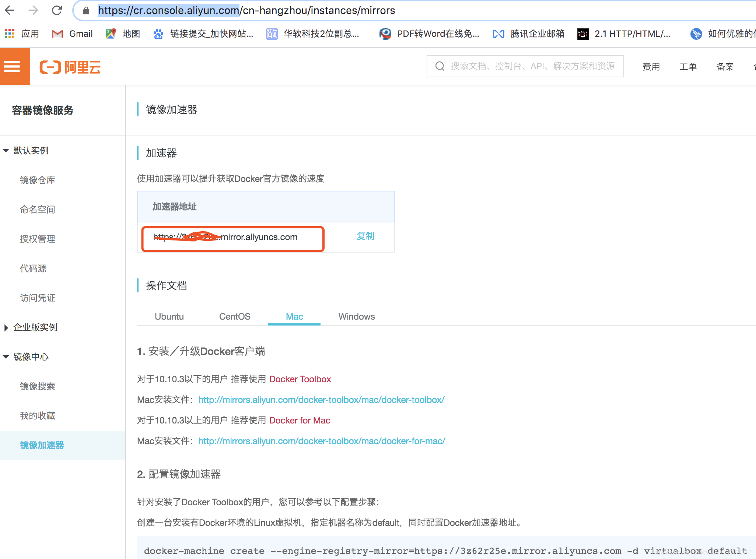Image resolution: width=756 pixels, height=559 pixels.
Task: Go to 镜像仓库 in sidebar
Action: click(x=38, y=180)
